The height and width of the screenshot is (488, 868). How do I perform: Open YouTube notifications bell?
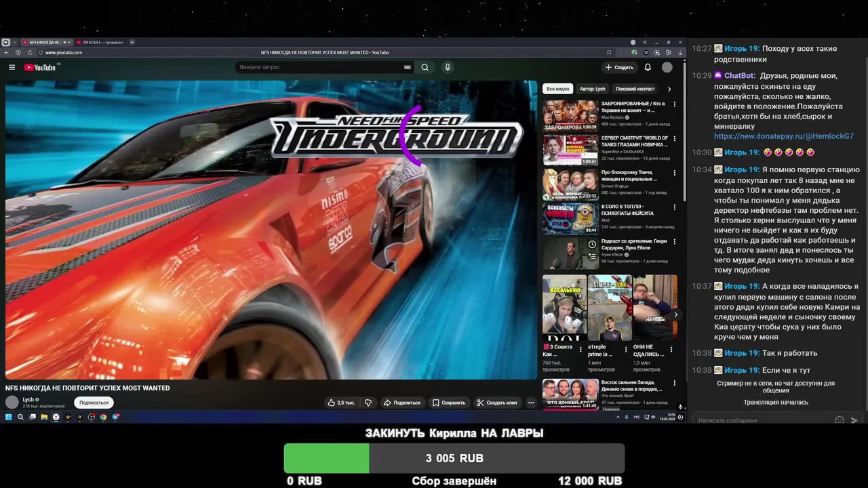[648, 67]
